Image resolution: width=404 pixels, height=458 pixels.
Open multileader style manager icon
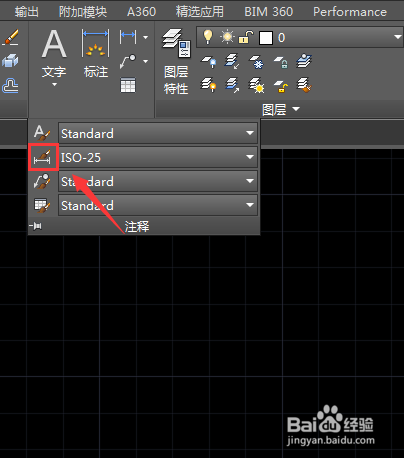tap(42, 181)
